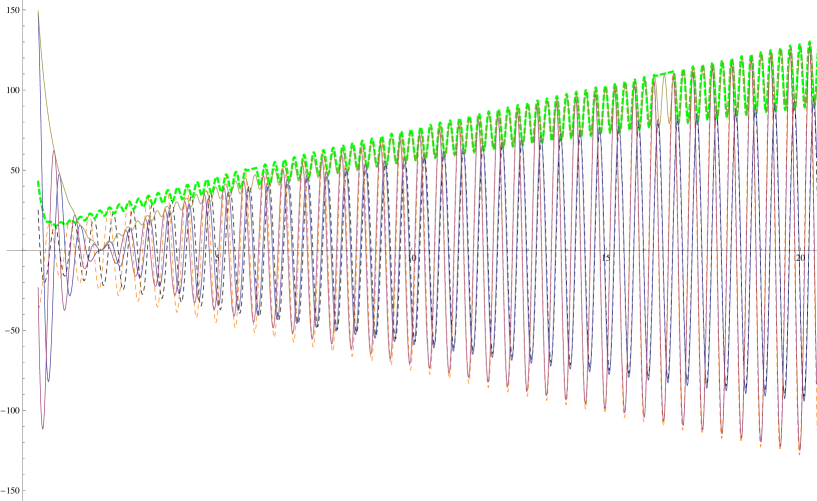Click the x-axis tick label 5
The image size is (817, 501).
[218, 258]
